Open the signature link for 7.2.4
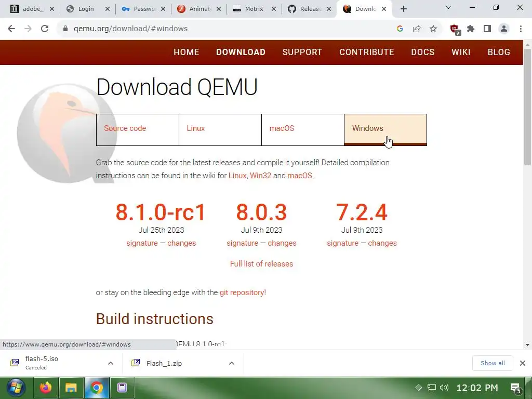Viewport: 532px width, 399px height. pos(343,243)
